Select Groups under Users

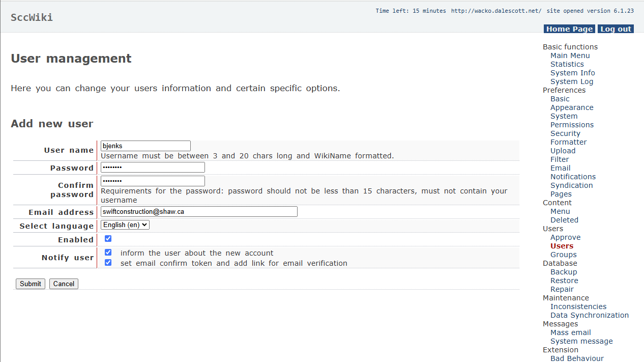(563, 255)
